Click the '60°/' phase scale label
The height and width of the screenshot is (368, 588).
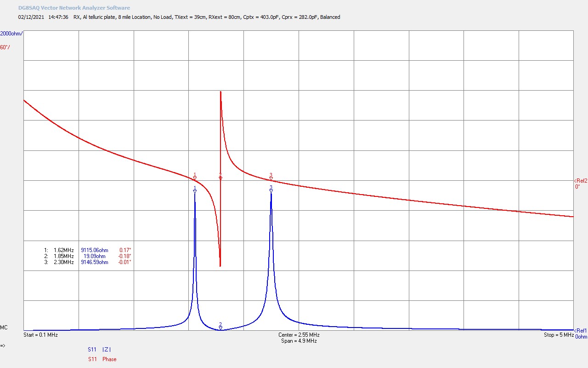[x=5, y=47]
